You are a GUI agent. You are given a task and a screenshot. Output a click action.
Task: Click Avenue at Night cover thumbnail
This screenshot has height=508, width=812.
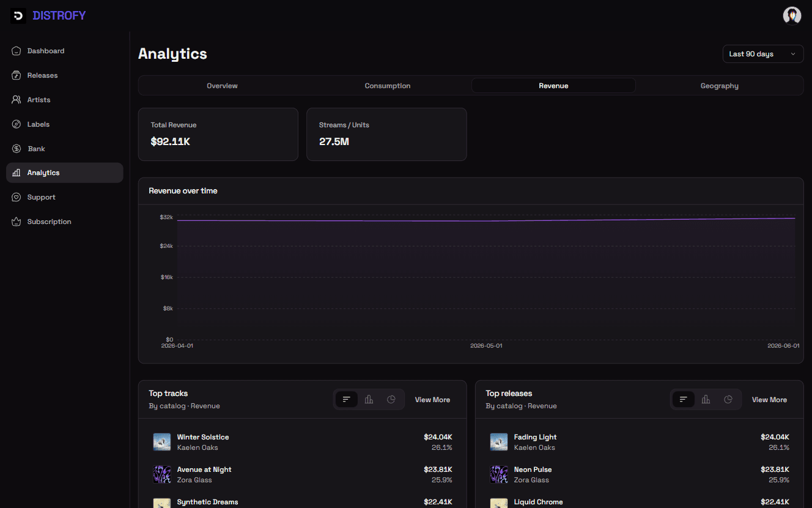coord(162,474)
